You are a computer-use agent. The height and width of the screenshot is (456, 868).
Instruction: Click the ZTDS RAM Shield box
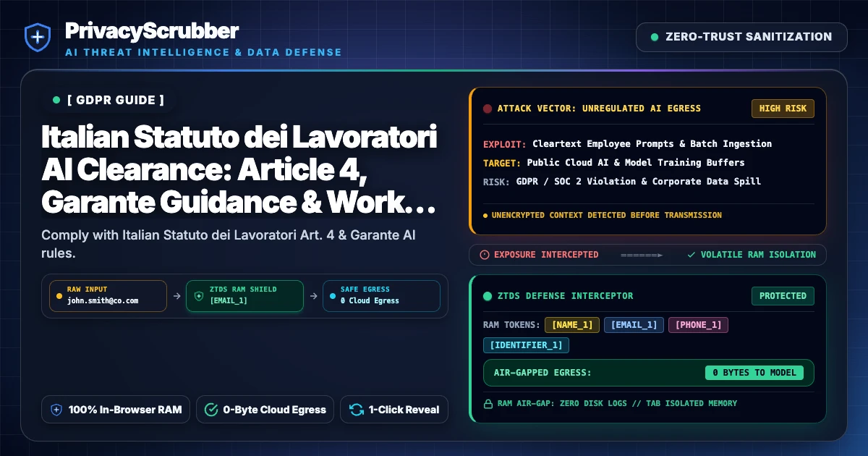pyautogui.click(x=244, y=296)
